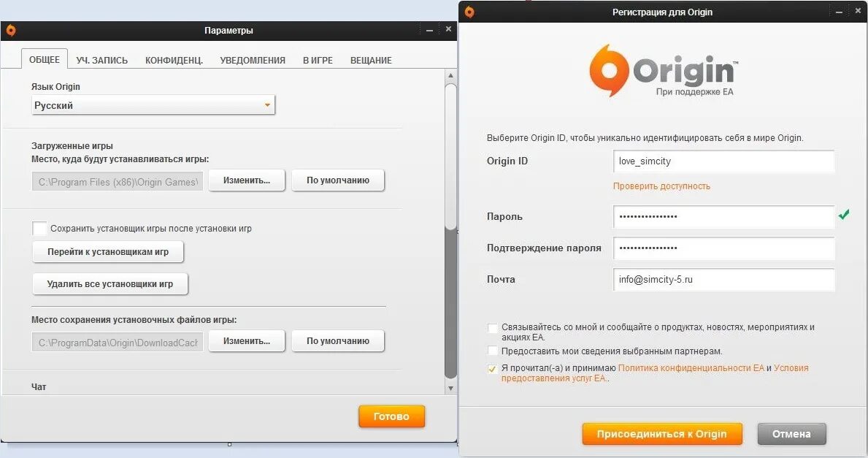
Task: Click Удалить все установщики игр button
Action: click(x=110, y=284)
